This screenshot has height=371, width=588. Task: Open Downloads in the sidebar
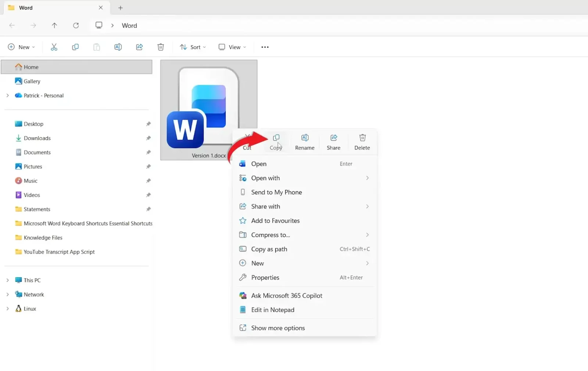76,138
